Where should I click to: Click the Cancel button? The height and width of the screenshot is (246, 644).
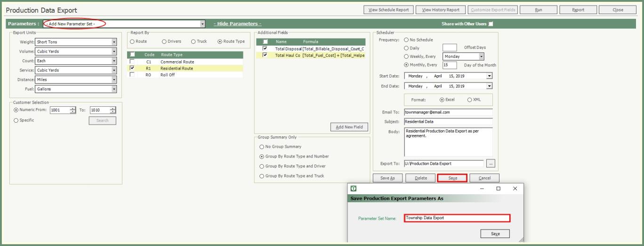(x=484, y=178)
